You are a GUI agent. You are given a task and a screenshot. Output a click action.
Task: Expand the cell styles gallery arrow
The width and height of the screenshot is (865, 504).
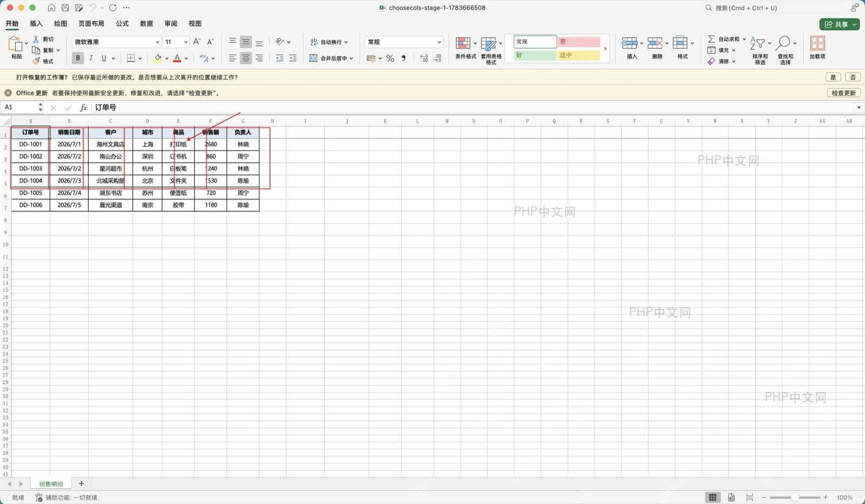605,49
